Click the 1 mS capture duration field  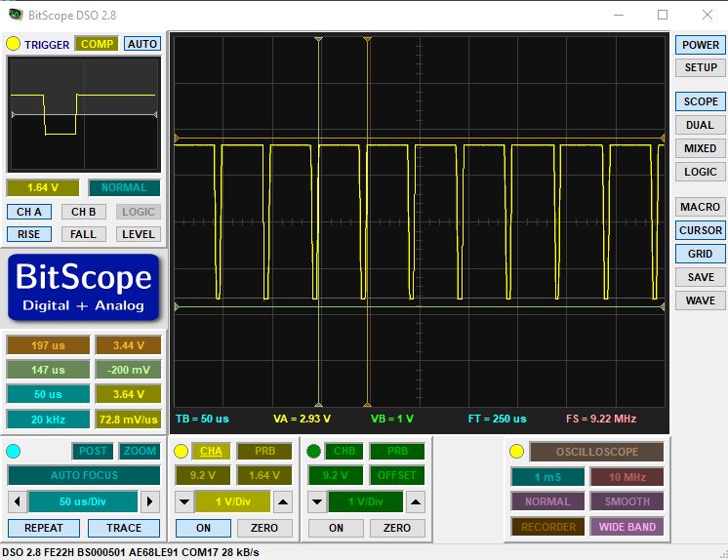547,477
